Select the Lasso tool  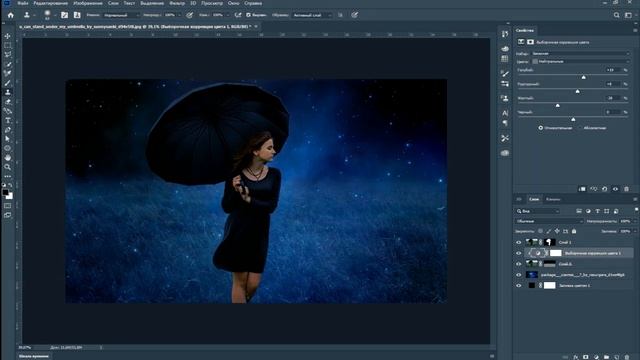coord(7,55)
